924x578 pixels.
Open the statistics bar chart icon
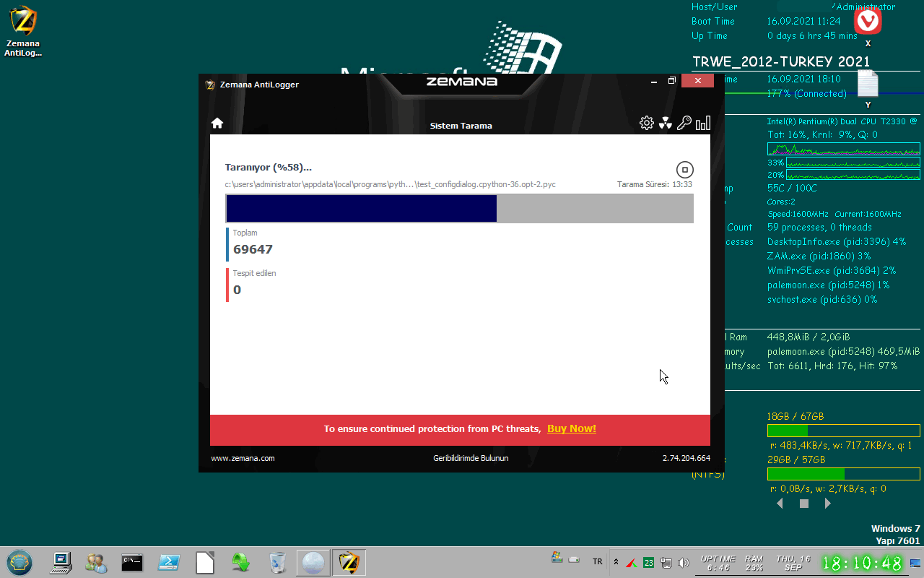[703, 123]
